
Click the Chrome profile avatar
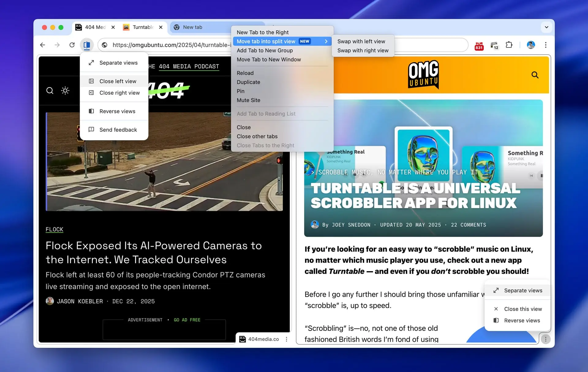pyautogui.click(x=531, y=45)
